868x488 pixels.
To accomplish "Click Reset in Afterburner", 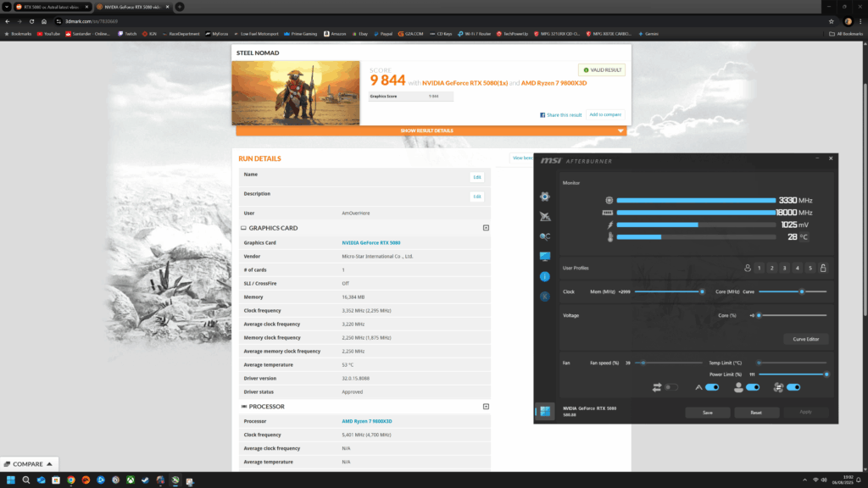I will pyautogui.click(x=756, y=413).
